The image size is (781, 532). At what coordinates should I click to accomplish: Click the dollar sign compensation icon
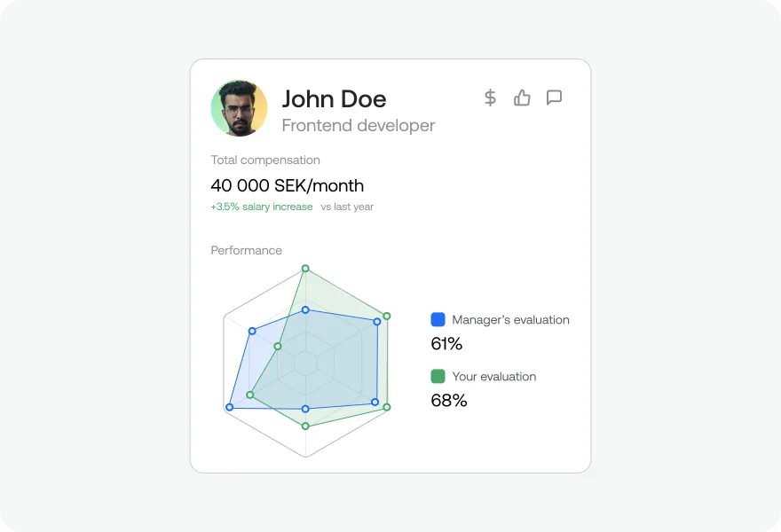click(490, 98)
